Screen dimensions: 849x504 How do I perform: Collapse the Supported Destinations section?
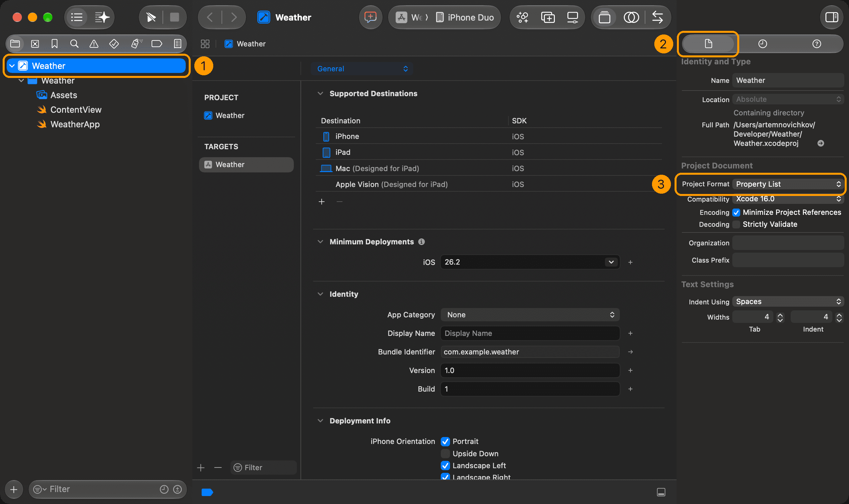(x=320, y=94)
